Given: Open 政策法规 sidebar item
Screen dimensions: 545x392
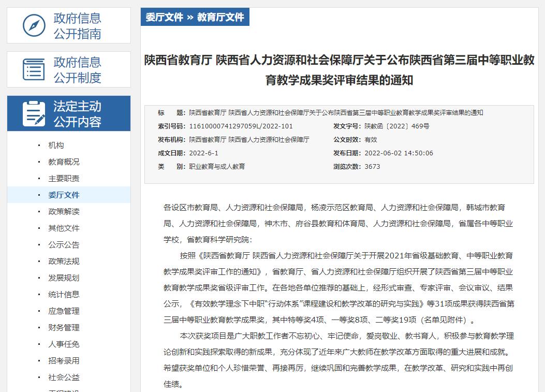Looking at the screenshot, I should tap(64, 261).
